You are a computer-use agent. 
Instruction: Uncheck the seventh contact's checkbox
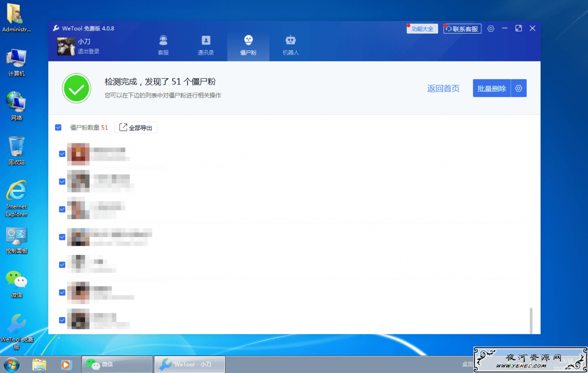point(62,320)
